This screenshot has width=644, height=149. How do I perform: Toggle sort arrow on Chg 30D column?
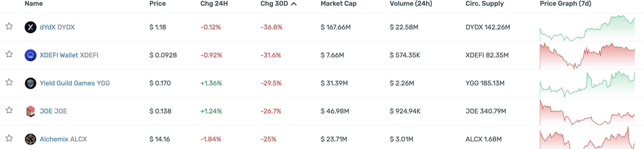coord(294,4)
